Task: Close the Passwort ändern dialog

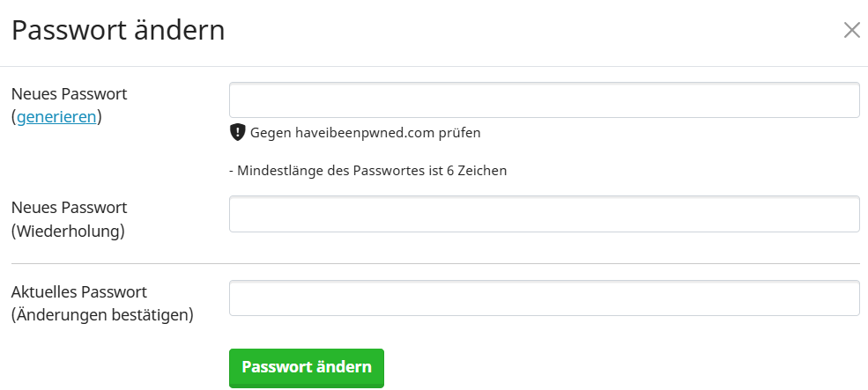Action: click(851, 31)
